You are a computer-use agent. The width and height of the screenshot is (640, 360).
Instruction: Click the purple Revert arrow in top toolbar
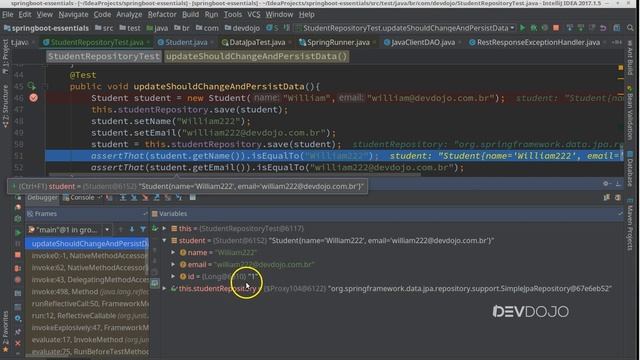603,28
